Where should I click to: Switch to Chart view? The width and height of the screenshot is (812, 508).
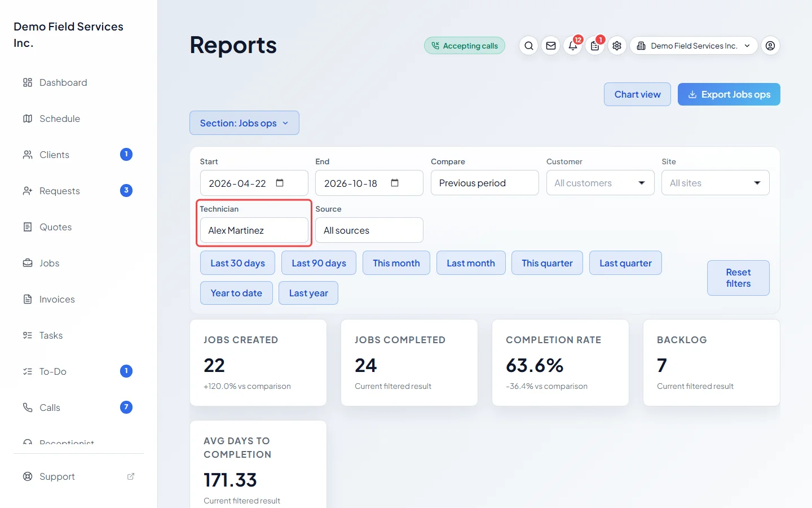point(637,94)
